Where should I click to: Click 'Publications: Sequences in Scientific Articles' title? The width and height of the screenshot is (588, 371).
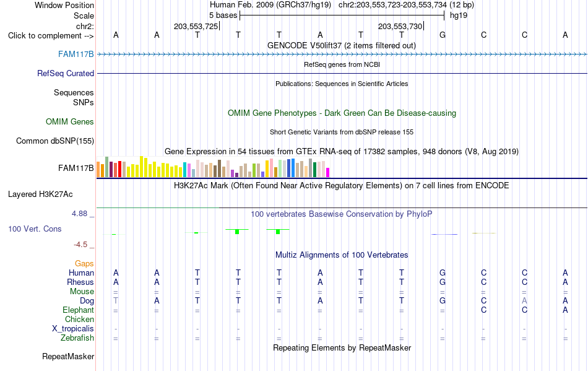(342, 84)
